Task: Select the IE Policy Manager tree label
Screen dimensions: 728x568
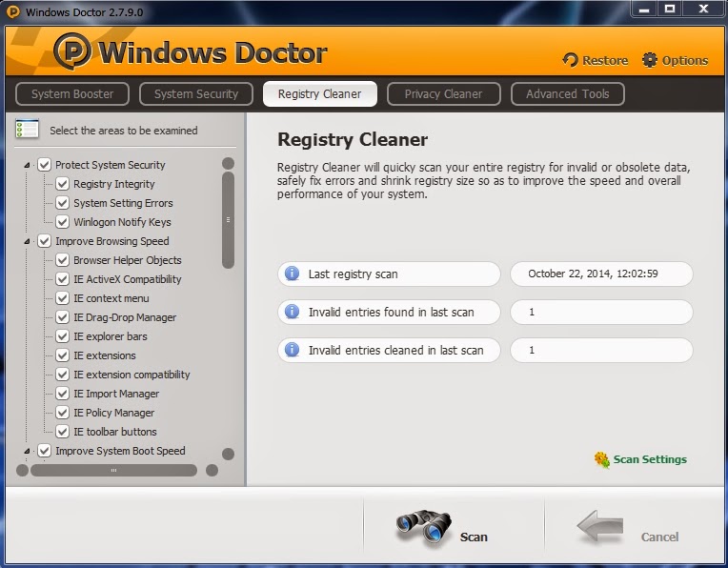Action: tap(114, 413)
